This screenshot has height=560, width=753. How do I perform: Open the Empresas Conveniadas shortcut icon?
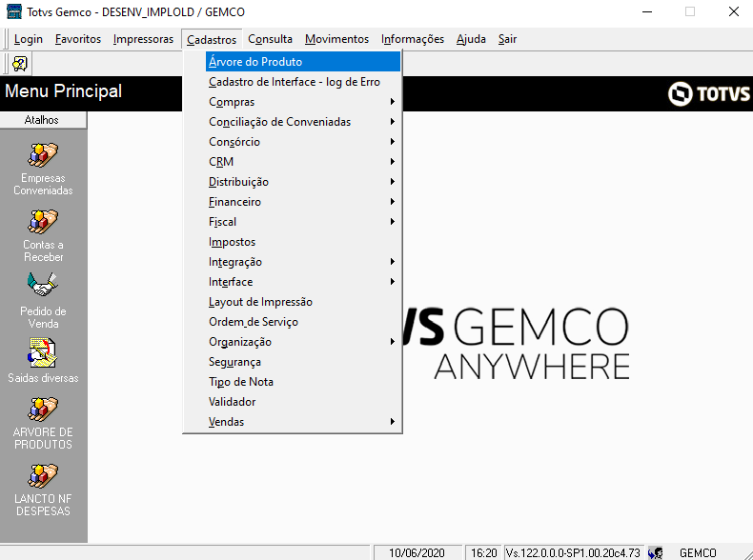[x=43, y=154]
